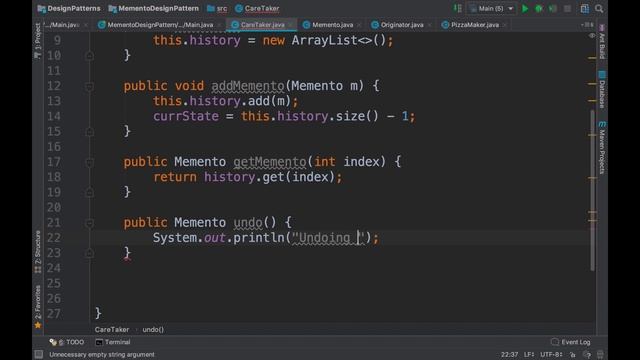Click the CareTaker breadcrumb below the editor
640x360 pixels.
click(112, 329)
